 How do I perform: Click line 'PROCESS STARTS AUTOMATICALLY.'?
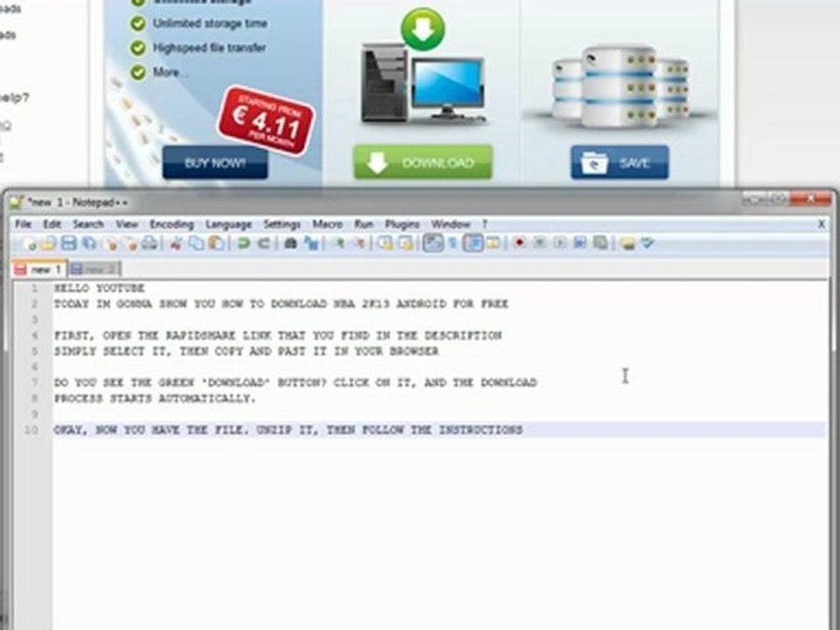(155, 399)
